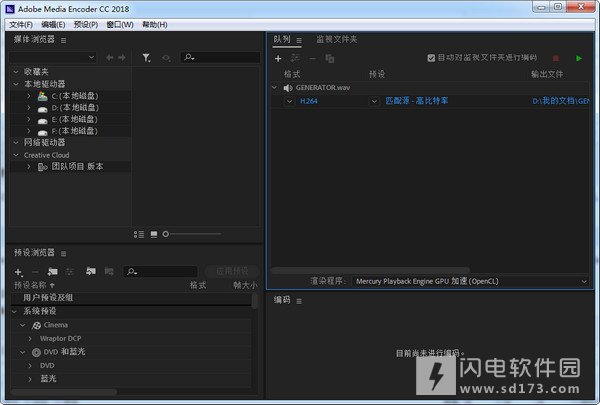This screenshot has height=405, width=600.
Task: Collapse the 系统预设 group
Action: click(15, 312)
